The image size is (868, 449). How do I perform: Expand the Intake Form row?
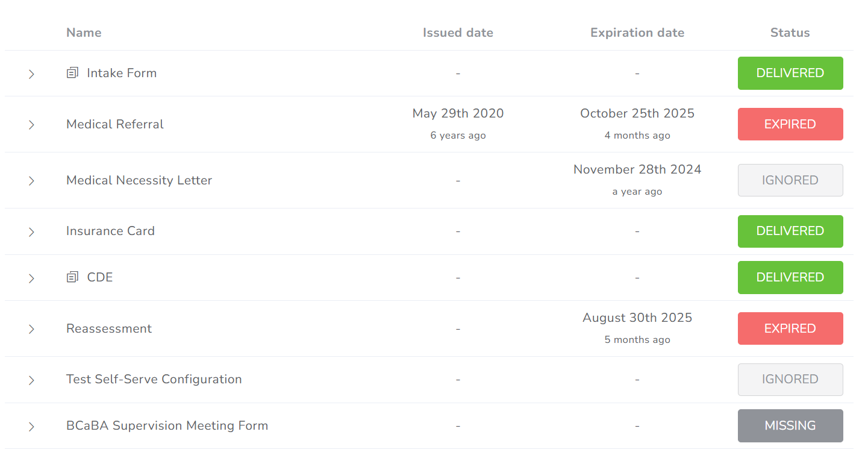tap(31, 74)
